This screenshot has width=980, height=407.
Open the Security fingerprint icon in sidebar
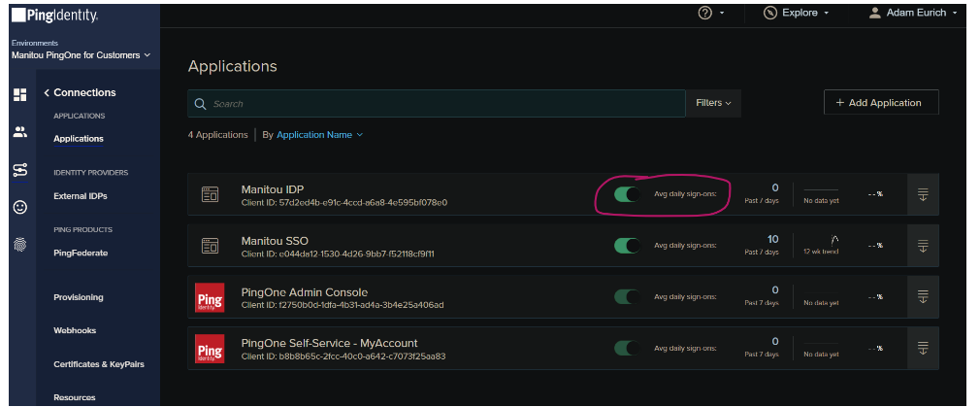click(20, 245)
